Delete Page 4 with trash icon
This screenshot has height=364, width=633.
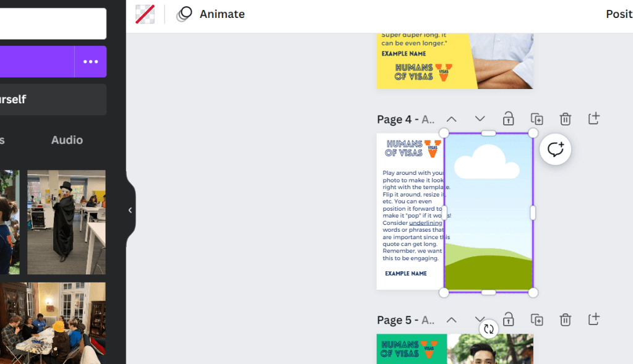565,119
